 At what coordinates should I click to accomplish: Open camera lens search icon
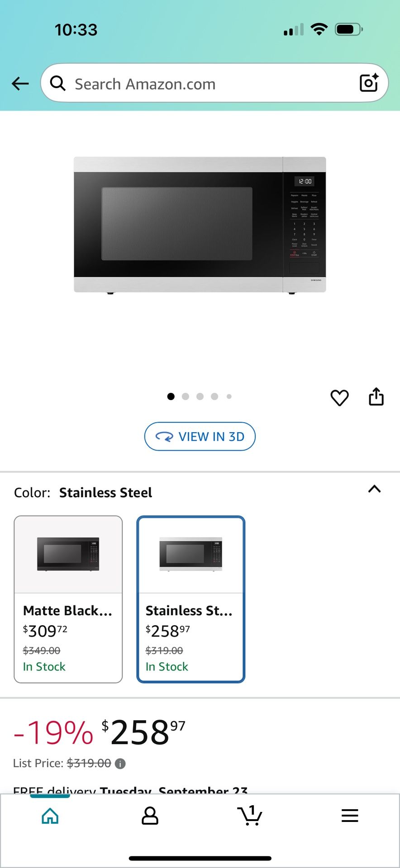[x=369, y=83]
